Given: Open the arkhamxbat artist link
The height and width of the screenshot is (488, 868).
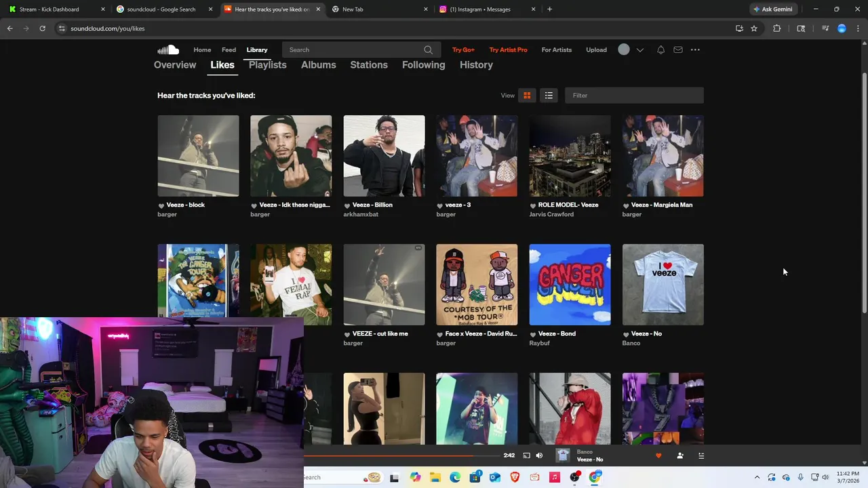Looking at the screenshot, I should pyautogui.click(x=361, y=214).
